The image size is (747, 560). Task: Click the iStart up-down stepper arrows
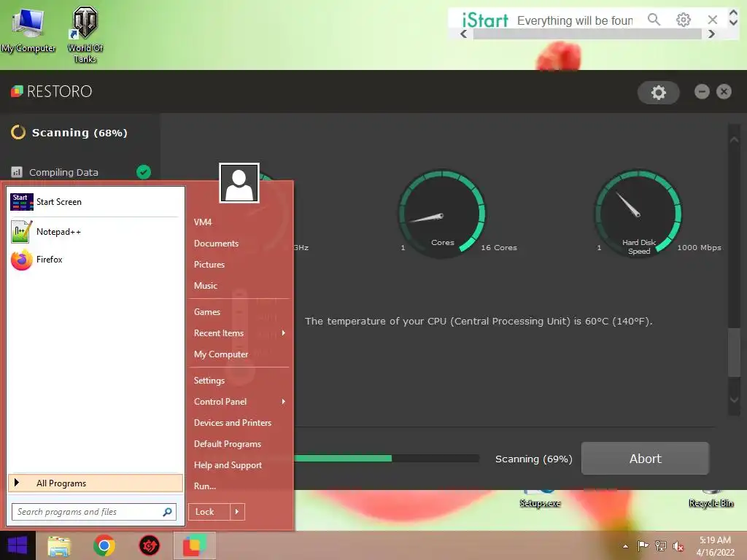click(x=733, y=17)
